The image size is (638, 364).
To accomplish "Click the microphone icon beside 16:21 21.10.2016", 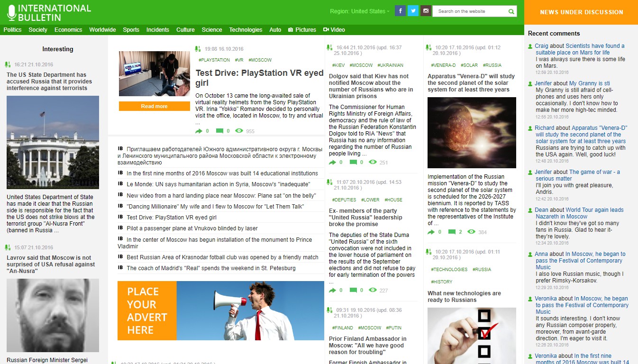I will pos(8,64).
